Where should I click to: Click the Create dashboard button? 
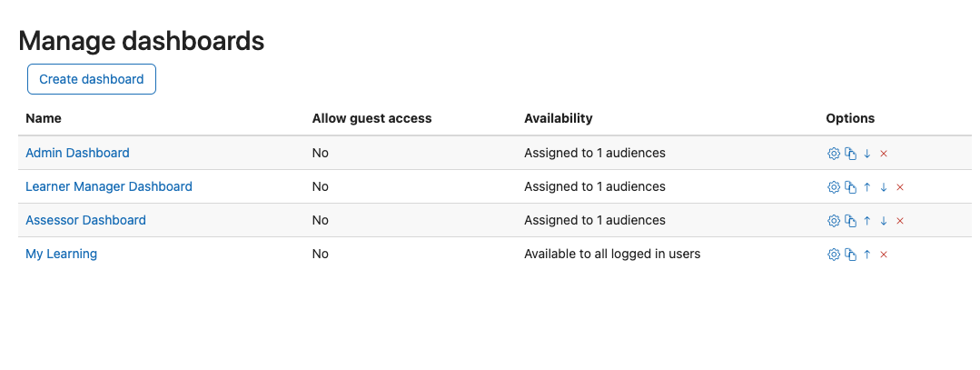(x=91, y=79)
